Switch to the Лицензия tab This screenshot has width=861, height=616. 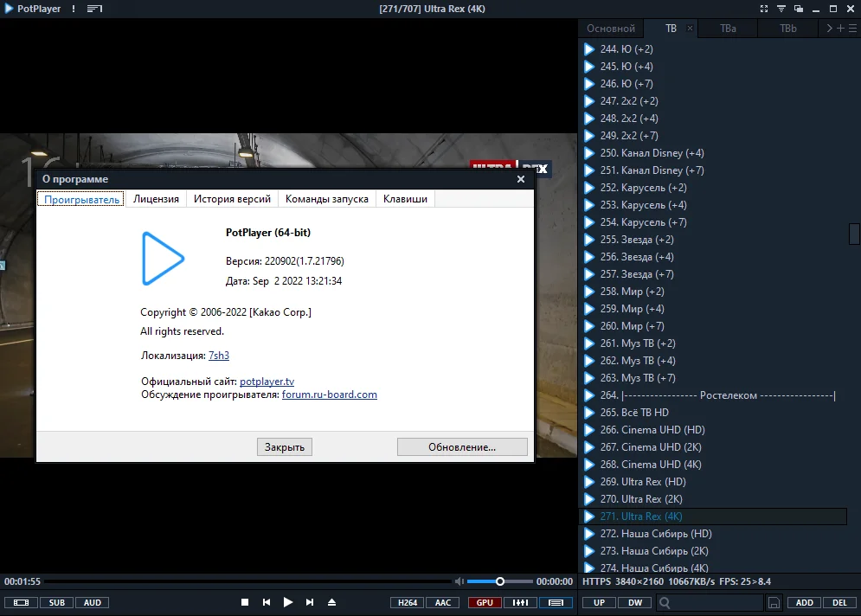click(x=156, y=199)
